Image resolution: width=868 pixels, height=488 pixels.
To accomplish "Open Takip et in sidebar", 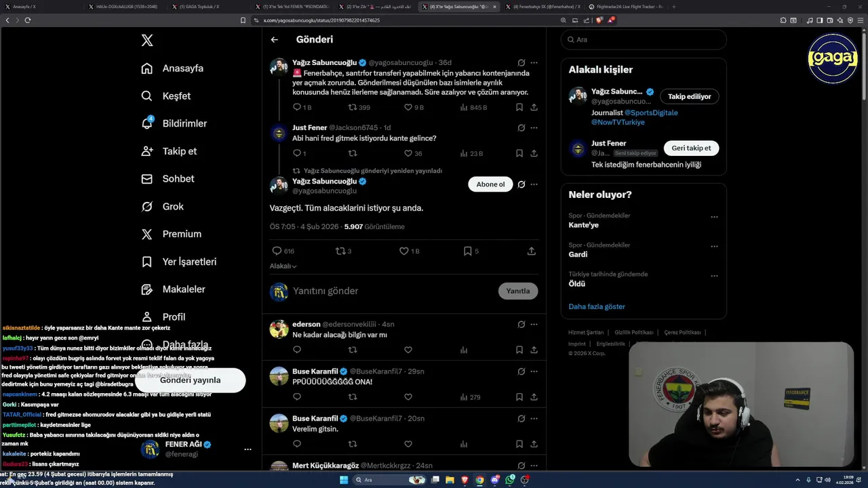I will (x=169, y=151).
